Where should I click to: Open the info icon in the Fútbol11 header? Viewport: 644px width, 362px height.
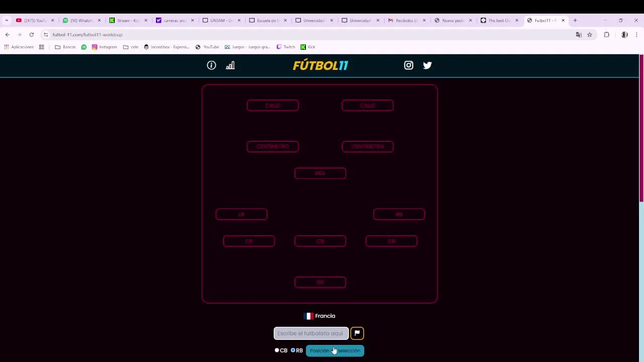211,65
